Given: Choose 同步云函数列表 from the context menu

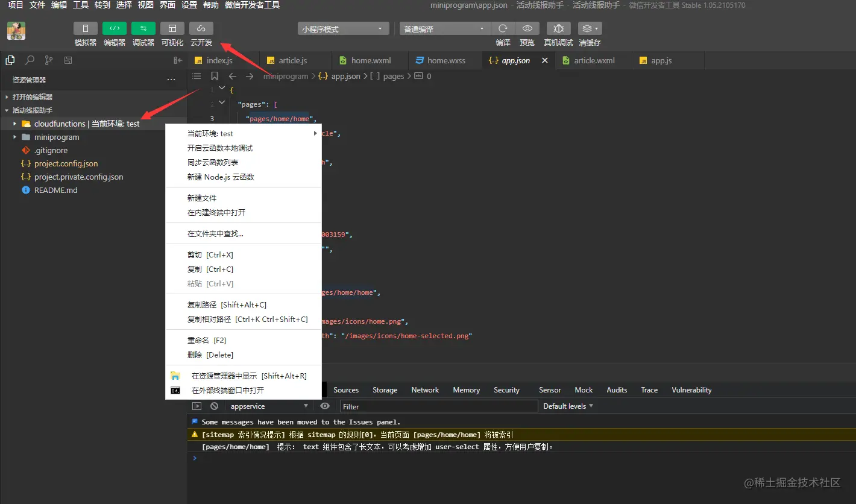Looking at the screenshot, I should coord(244,163).
